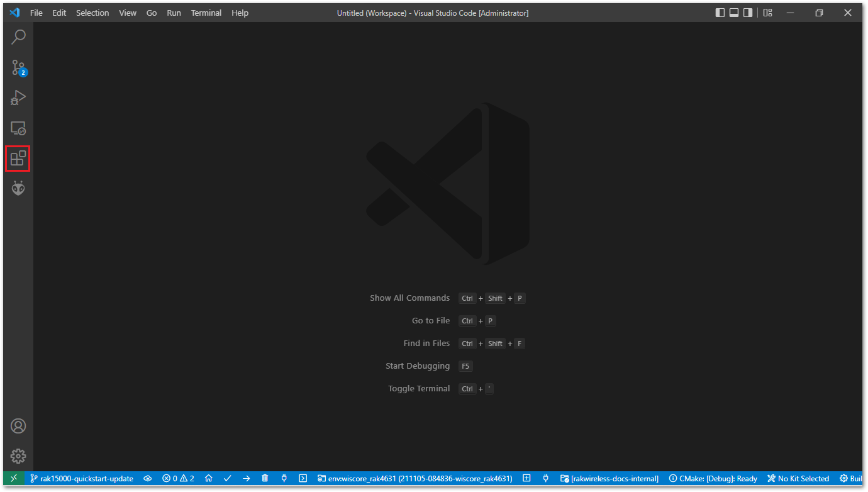Click No Kit Selected in status bar
Screen dimensions: 868x492
[x=798, y=478]
